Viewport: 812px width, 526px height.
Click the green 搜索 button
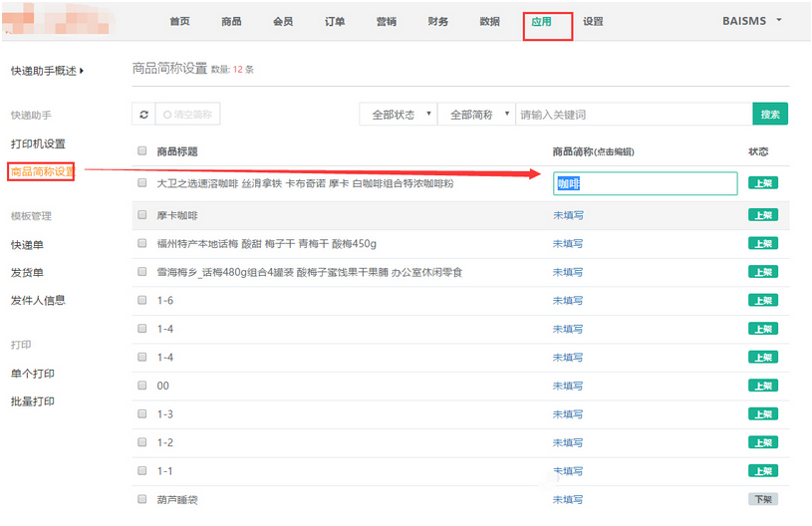tap(769, 115)
